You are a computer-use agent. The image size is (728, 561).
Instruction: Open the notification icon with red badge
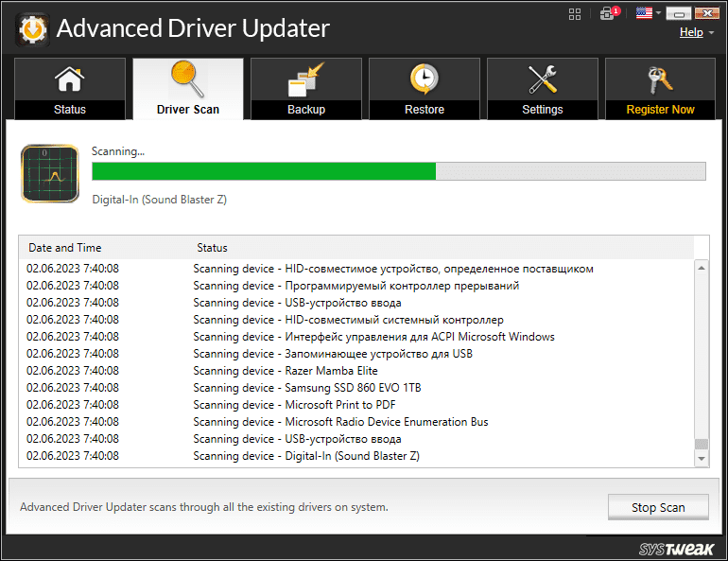[609, 13]
